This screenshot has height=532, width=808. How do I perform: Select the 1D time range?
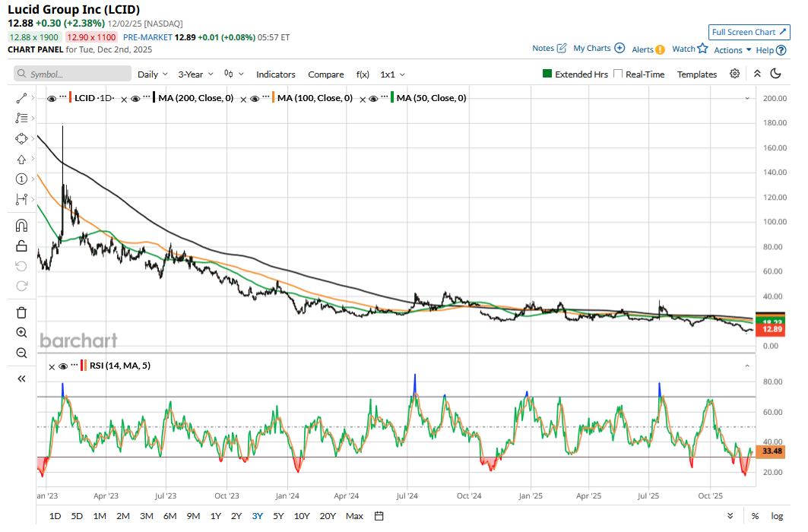click(55, 516)
